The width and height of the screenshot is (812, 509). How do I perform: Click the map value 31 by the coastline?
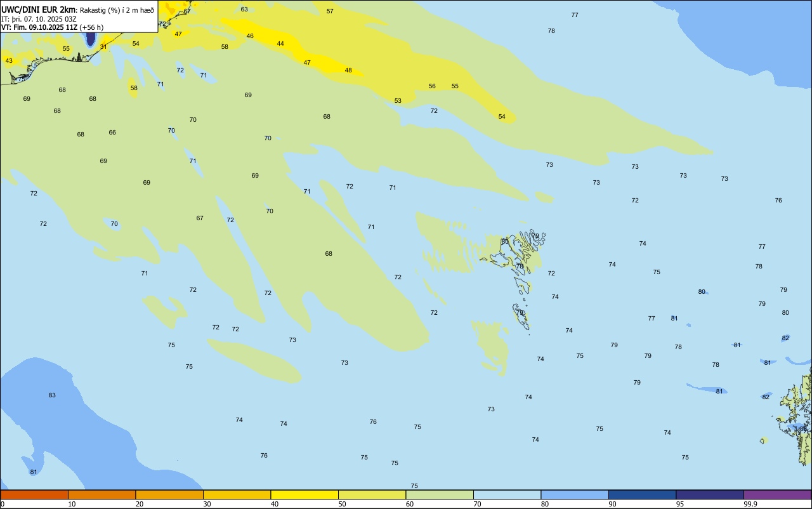pyautogui.click(x=103, y=47)
